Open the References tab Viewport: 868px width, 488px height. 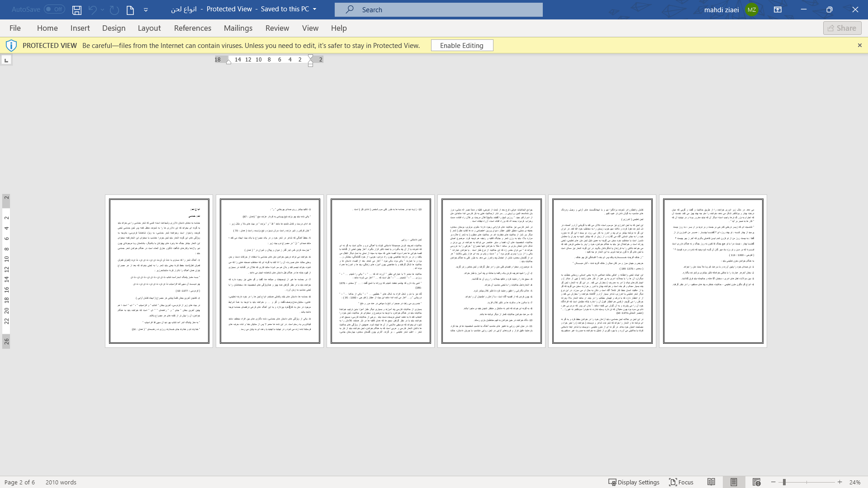click(193, 28)
